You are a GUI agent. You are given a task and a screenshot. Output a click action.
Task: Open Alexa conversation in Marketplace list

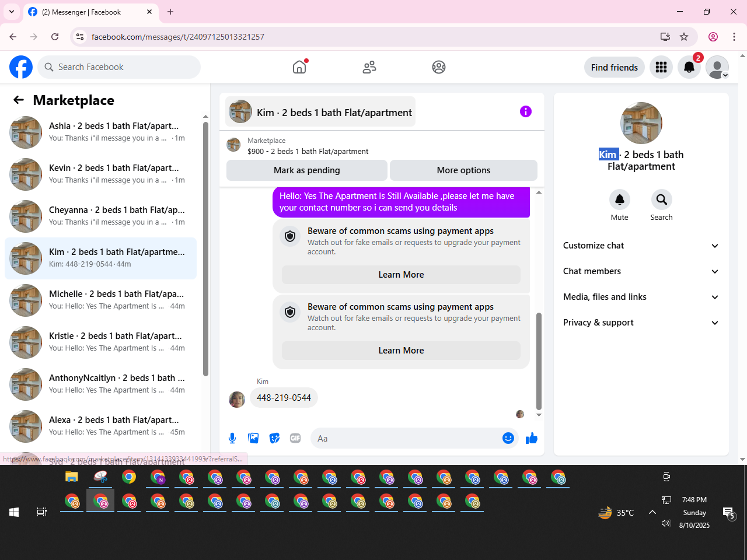pyautogui.click(x=100, y=426)
